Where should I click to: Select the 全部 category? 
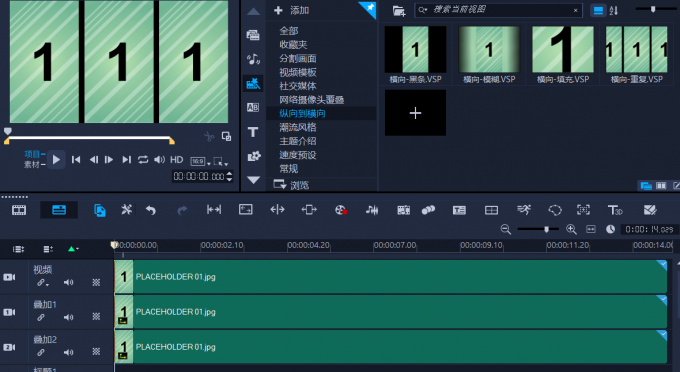coord(288,31)
